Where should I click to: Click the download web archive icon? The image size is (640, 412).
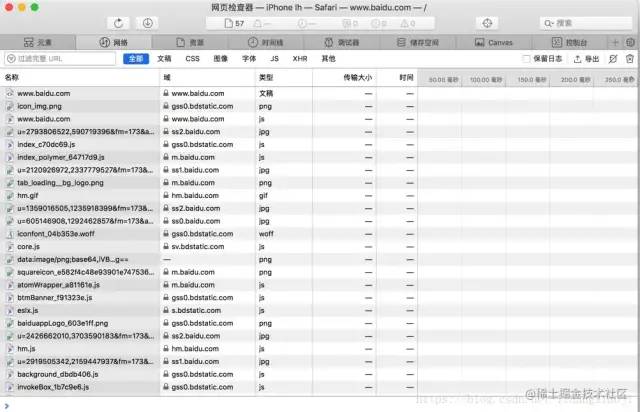point(147,23)
